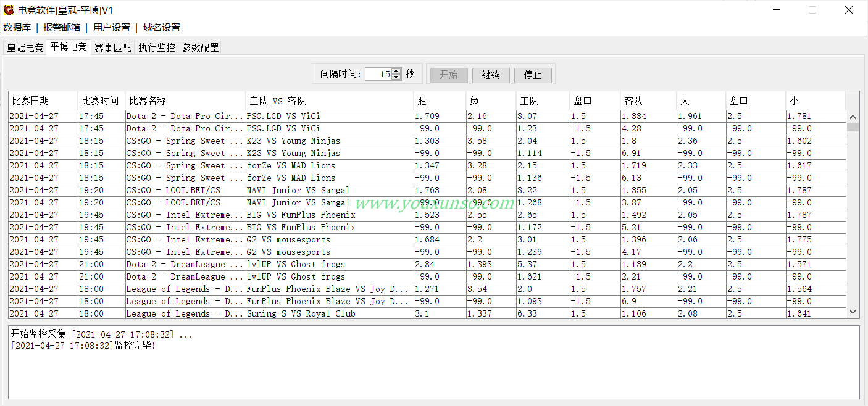
Task: Select the cell showing 1.523
Action: [440, 215]
